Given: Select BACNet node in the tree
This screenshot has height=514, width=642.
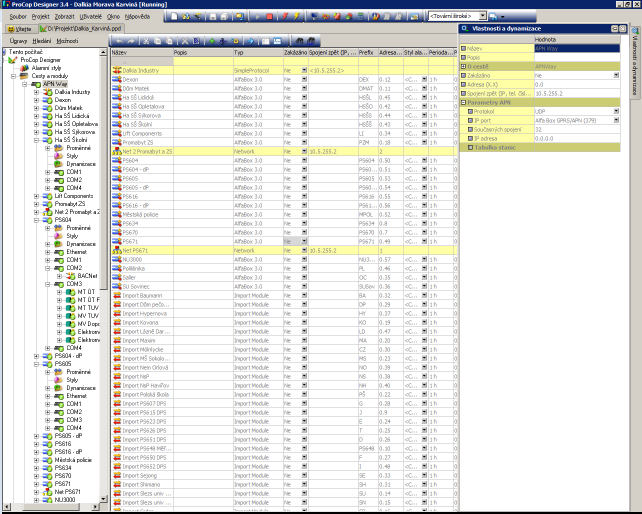Looking at the screenshot, I should coord(87,276).
